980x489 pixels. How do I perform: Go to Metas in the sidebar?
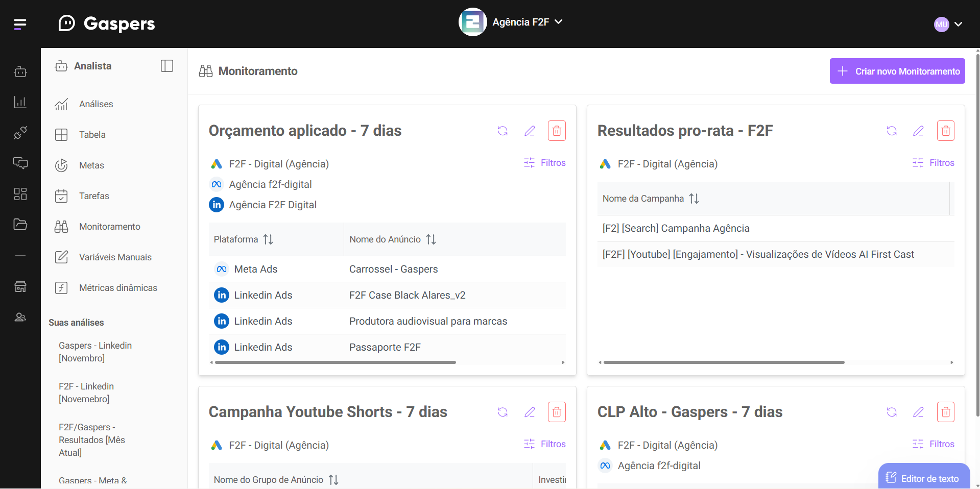pyautogui.click(x=91, y=165)
